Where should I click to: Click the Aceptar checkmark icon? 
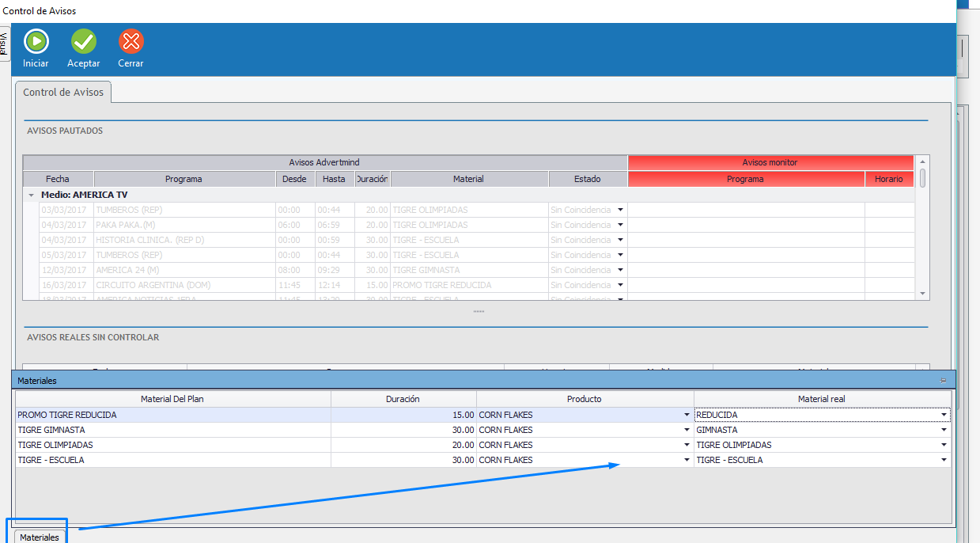pos(84,41)
